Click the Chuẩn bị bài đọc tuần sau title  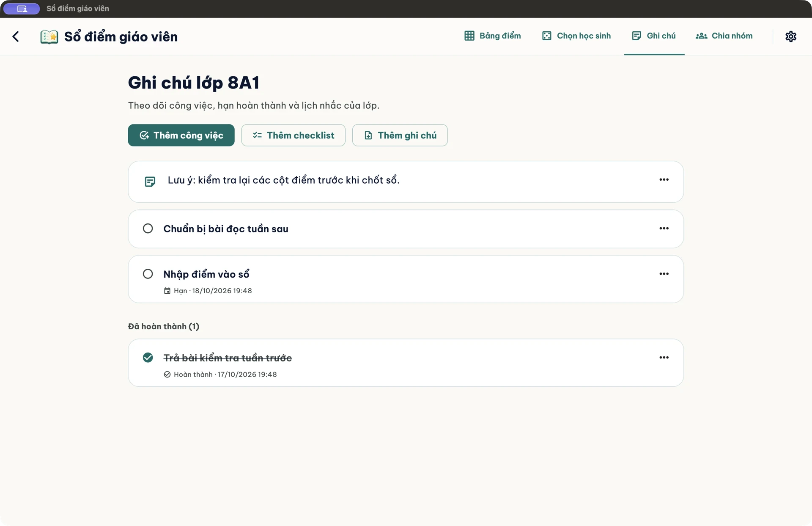[226, 229]
